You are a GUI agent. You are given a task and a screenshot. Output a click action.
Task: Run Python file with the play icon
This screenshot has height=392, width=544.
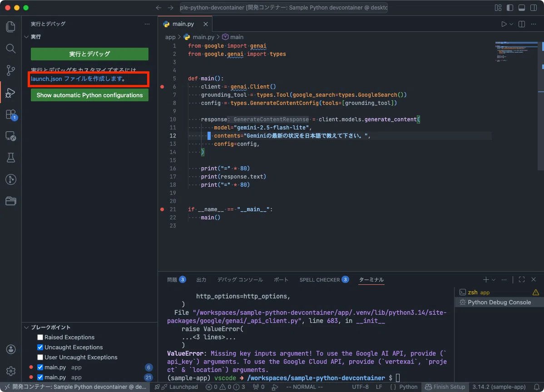coord(504,24)
